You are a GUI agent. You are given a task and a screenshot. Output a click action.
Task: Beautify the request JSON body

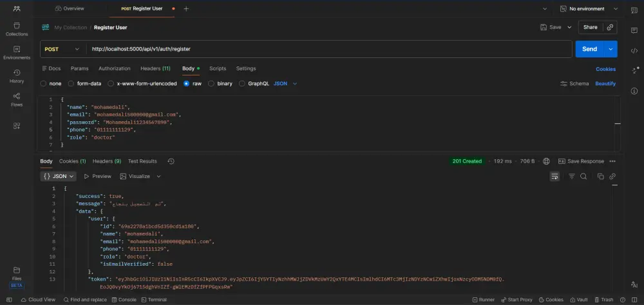tap(605, 83)
